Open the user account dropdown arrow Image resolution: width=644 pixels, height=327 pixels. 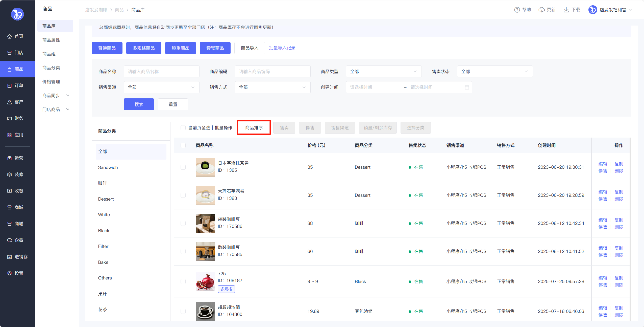point(630,10)
